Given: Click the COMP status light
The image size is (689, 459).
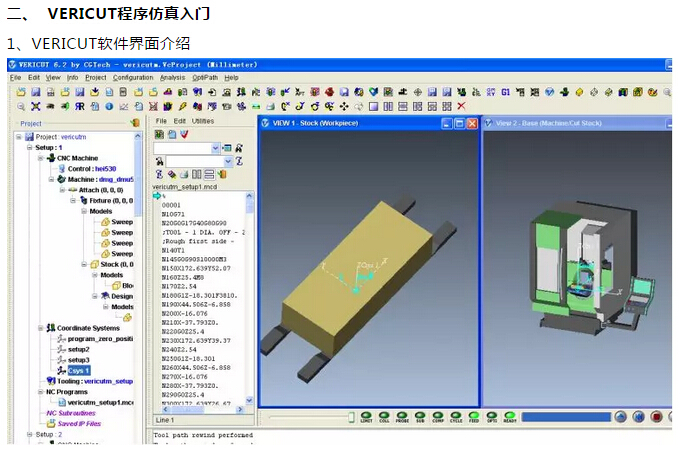Looking at the screenshot, I should [438, 416].
